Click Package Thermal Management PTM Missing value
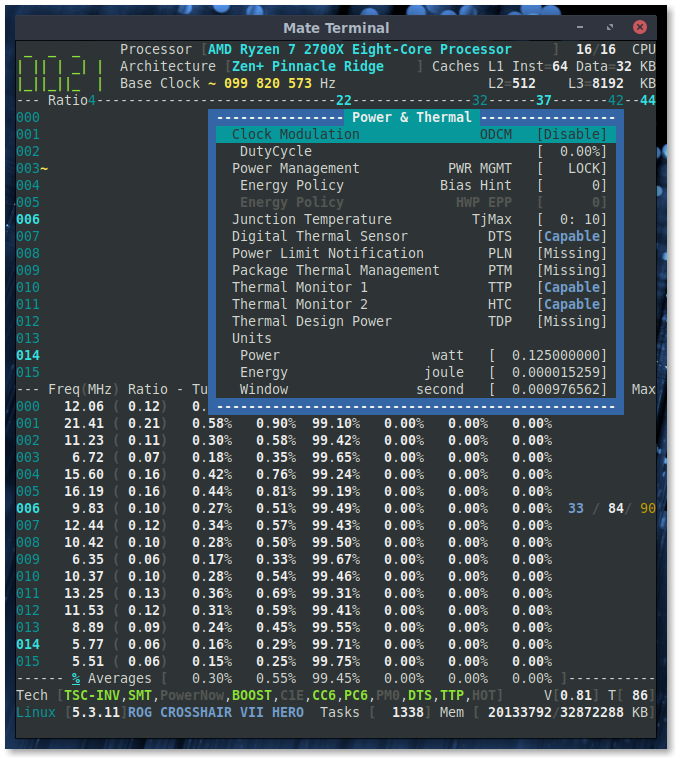The image size is (676, 758). click(572, 270)
